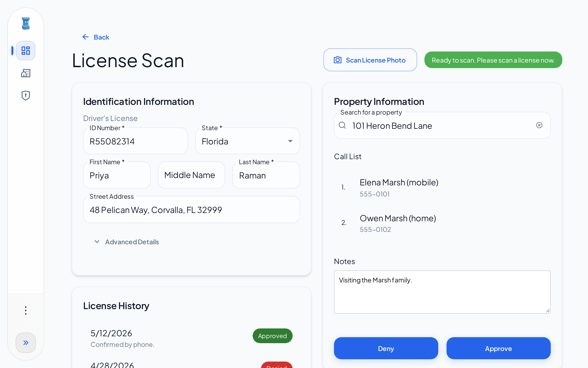This screenshot has height=368, width=588.
Task: Open the vertical three-dot more menu
Action: [x=26, y=310]
